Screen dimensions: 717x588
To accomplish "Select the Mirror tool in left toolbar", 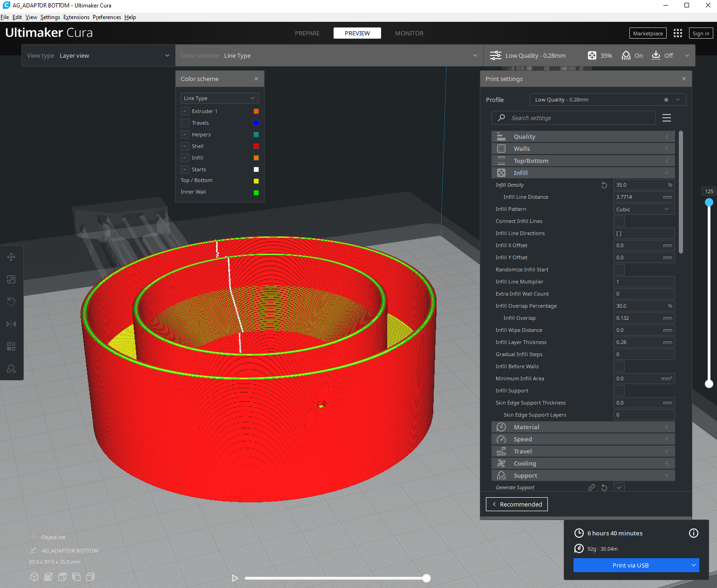I will 11,324.
